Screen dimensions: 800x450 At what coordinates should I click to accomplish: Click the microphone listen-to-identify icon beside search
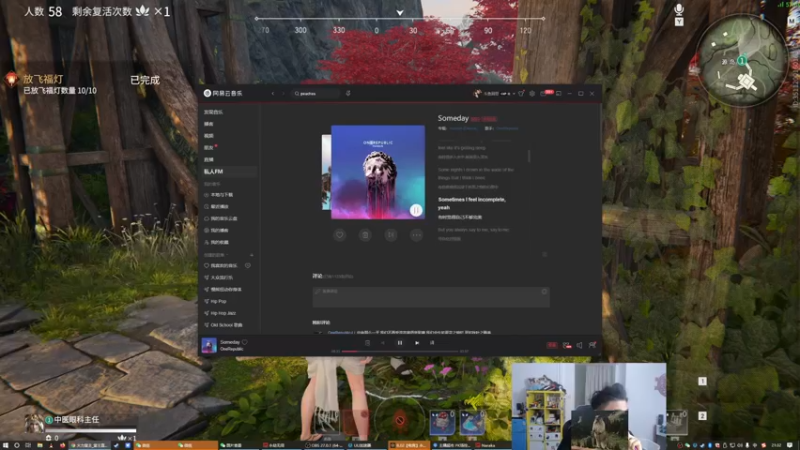[348, 93]
